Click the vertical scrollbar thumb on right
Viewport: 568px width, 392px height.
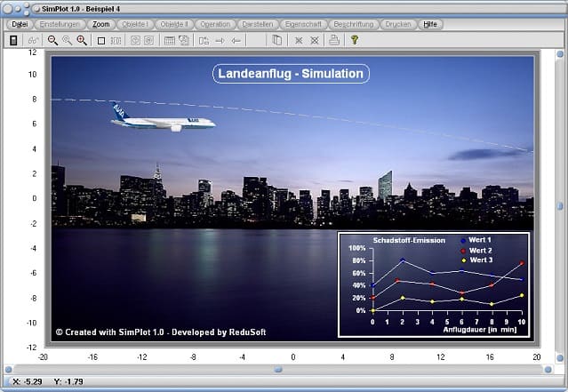pos(560,206)
